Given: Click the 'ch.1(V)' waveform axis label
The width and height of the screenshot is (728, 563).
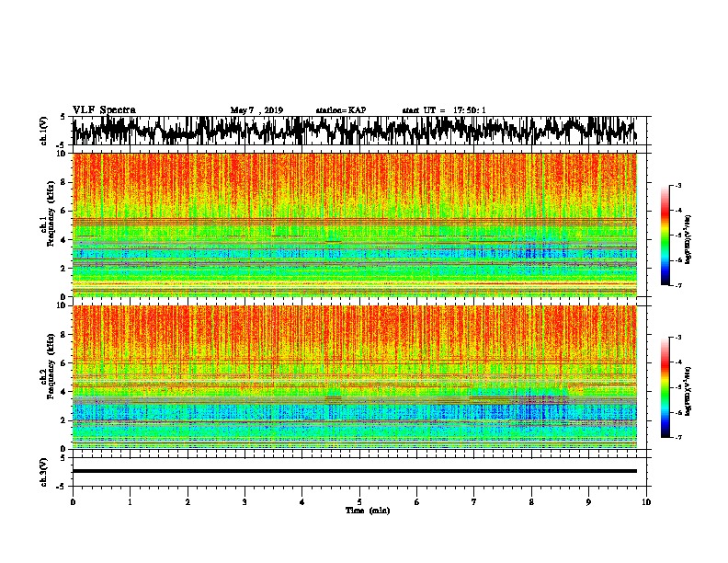Looking at the screenshot, I should click(x=43, y=130).
